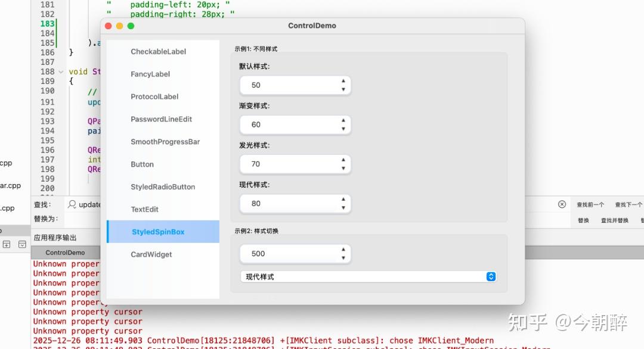Image resolution: width=644 pixels, height=349 pixels.
Task: Decrease the 渐变样式 spin box value
Action: pos(343,128)
